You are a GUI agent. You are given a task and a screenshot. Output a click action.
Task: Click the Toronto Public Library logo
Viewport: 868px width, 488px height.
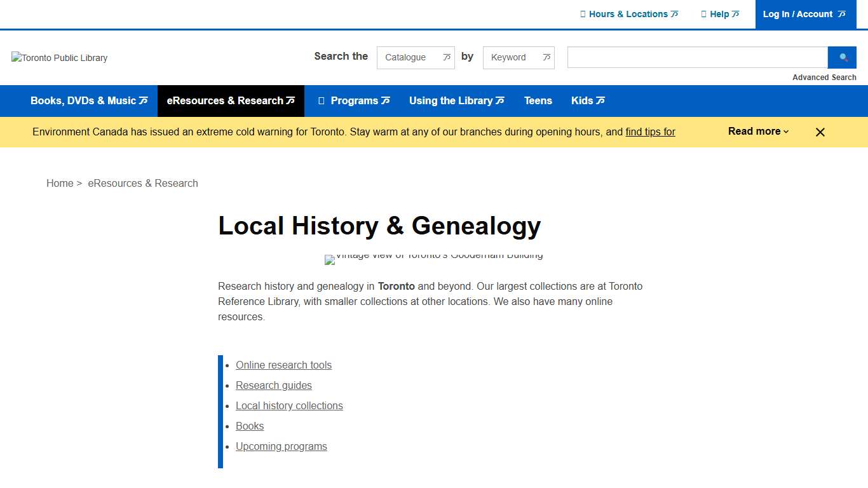point(59,58)
